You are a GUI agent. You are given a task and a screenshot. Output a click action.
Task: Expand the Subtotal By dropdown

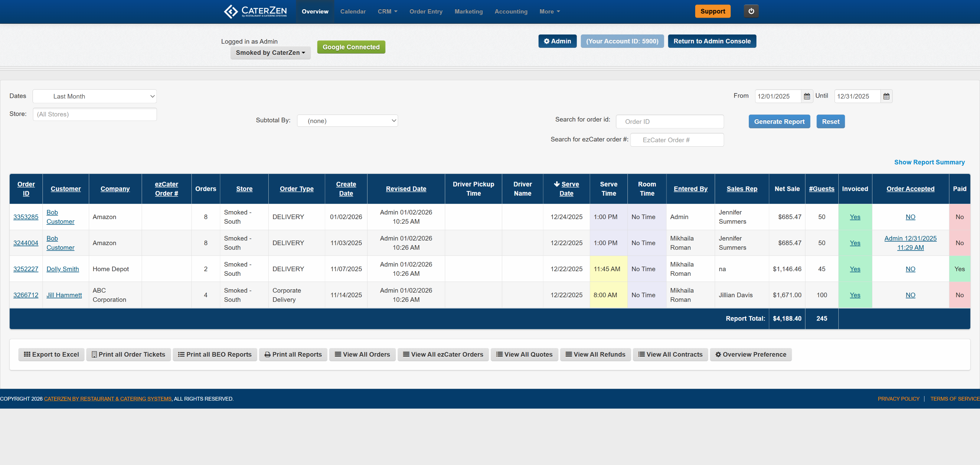click(x=347, y=121)
